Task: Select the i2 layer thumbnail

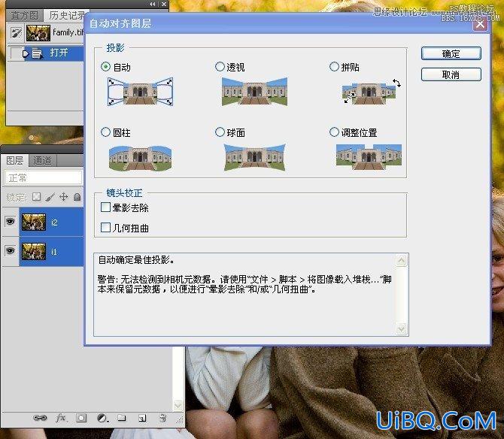Action: (34, 222)
